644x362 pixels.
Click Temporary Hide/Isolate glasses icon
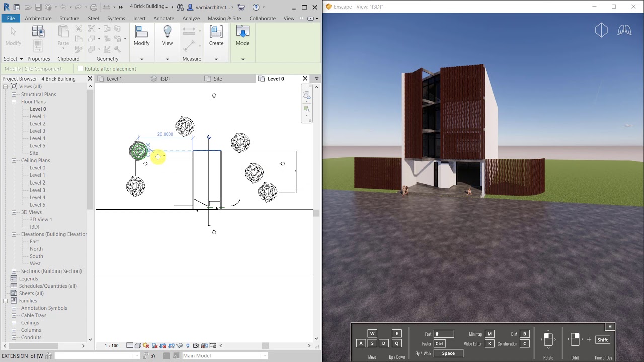pos(180,345)
